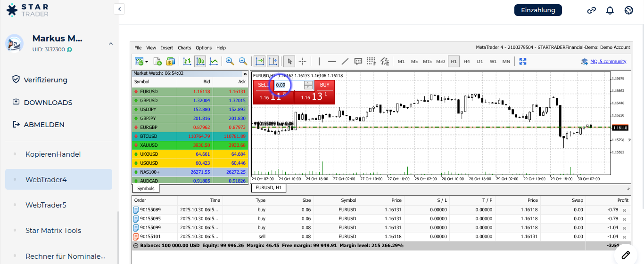Screen dimensions: 644x264
Task: Expand the Markus M... account chevron
Action: click(x=111, y=43)
